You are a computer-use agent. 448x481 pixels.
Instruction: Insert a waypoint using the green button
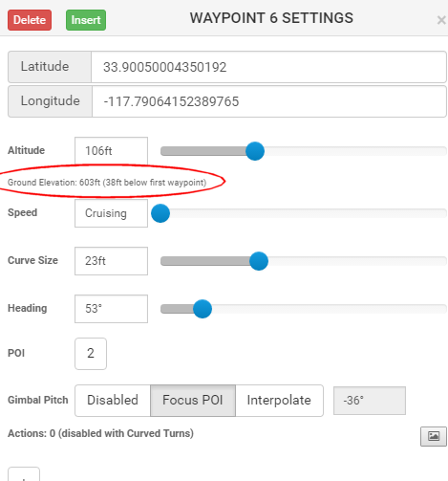pos(86,20)
